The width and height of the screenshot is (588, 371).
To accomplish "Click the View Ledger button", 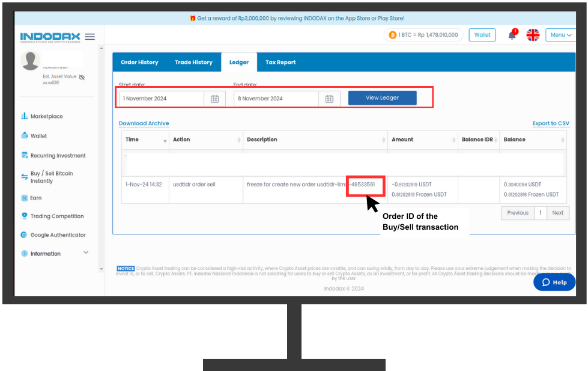I will (x=382, y=98).
